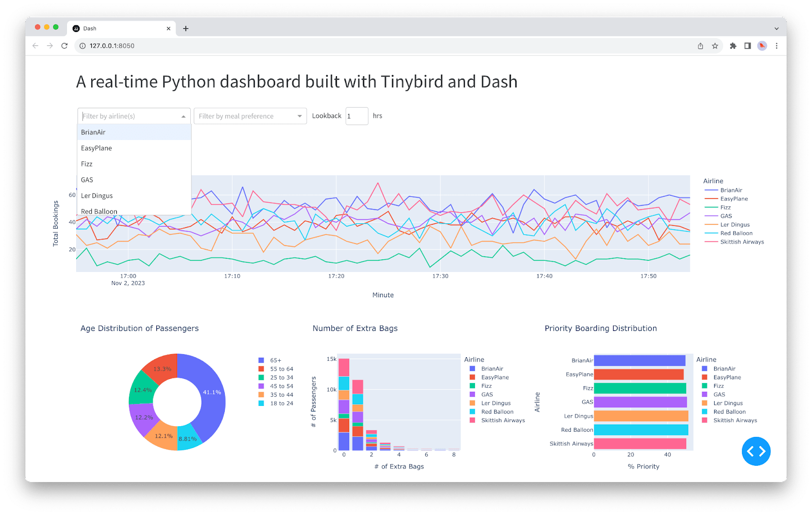Click the Dash favicon in the browser tab
This screenshot has height=515, width=812.
[76, 28]
